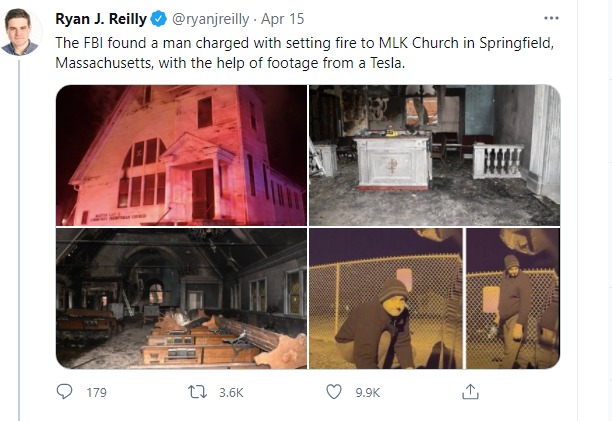Open the crouching man surveillance frame
The width and height of the screenshot is (612, 421).
click(x=385, y=298)
